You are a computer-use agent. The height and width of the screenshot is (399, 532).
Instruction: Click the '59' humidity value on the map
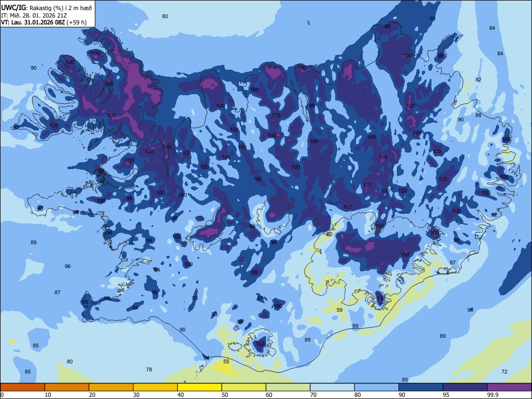[339, 310]
